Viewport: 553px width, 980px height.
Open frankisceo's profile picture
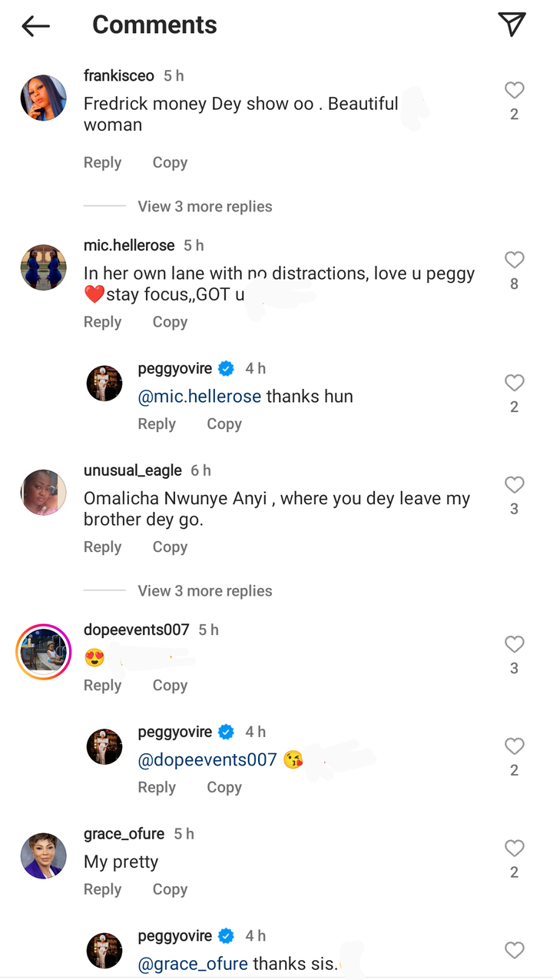tap(44, 98)
